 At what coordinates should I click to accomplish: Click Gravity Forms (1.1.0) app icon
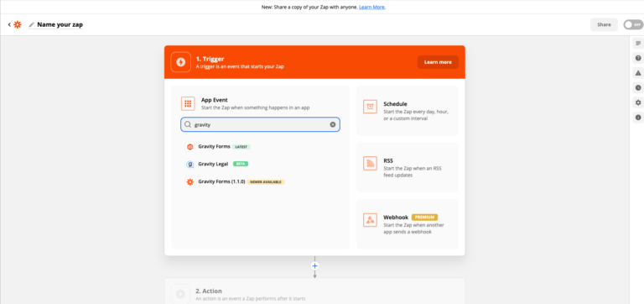click(x=190, y=182)
